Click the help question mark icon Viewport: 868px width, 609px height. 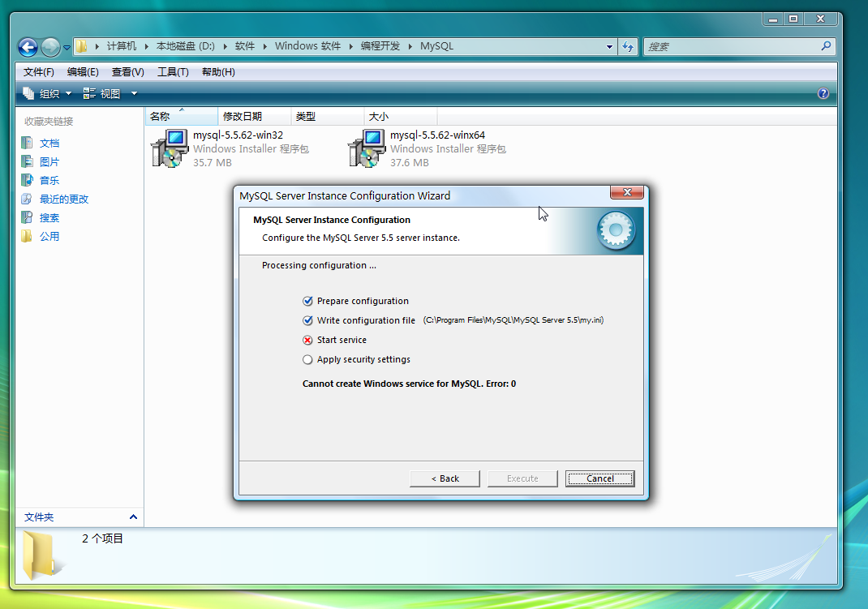pyautogui.click(x=823, y=94)
